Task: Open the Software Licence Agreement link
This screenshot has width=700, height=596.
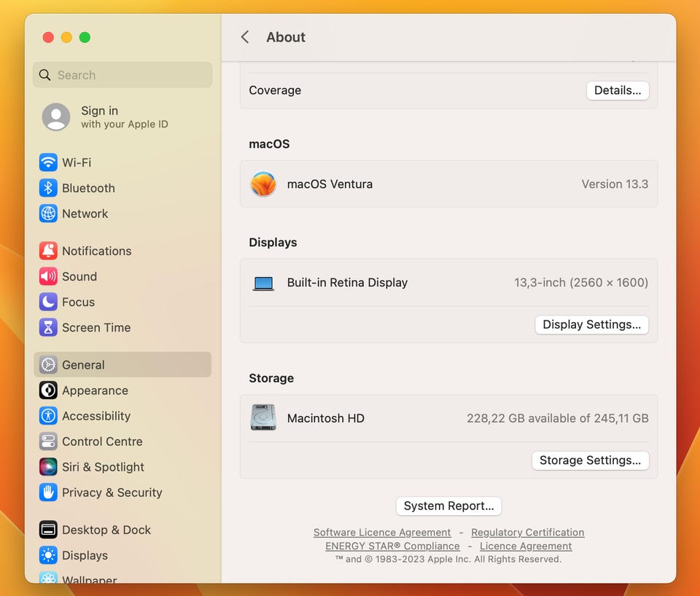Action: tap(382, 533)
